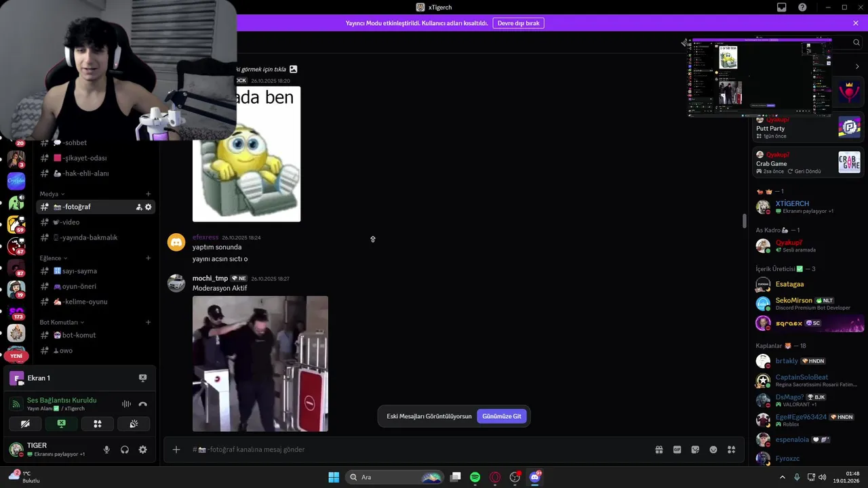
Task: Open Spotify from the taskbar
Action: click(x=475, y=477)
